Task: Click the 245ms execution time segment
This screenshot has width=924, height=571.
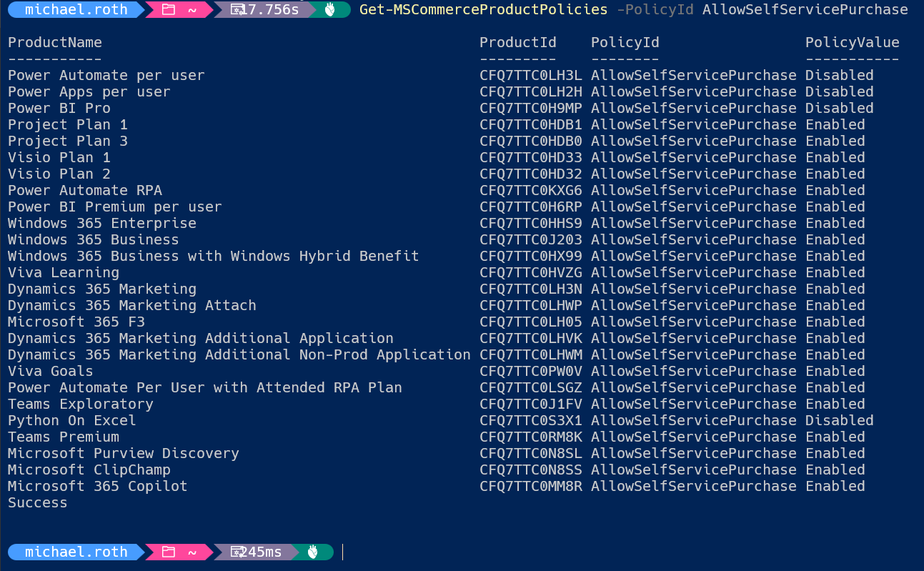Action: point(257,552)
